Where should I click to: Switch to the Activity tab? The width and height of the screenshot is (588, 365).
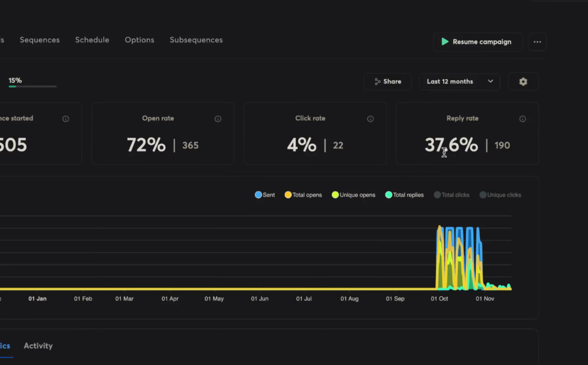tap(38, 345)
